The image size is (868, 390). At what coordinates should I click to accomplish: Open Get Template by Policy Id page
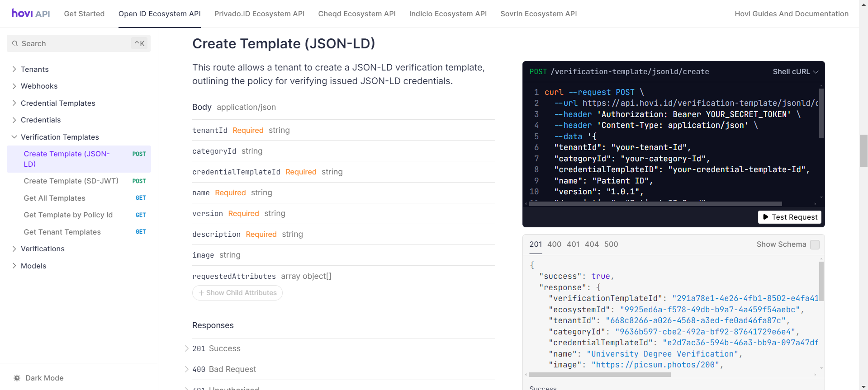coord(68,215)
